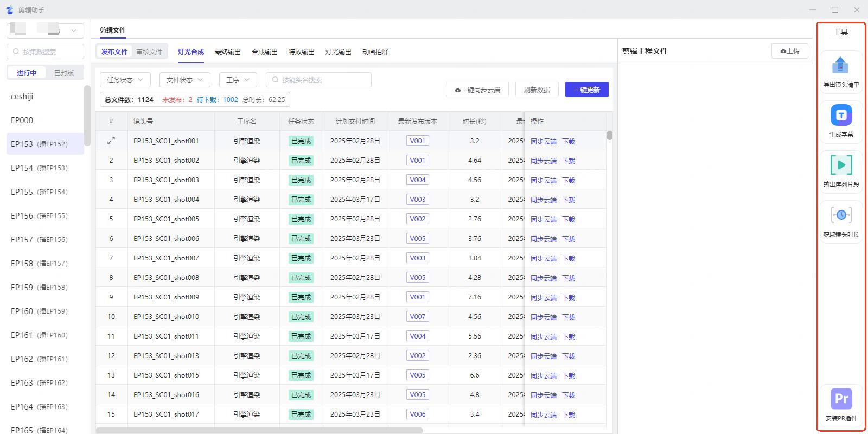Toggle project list to 已封版
The height and width of the screenshot is (434, 868).
(63, 73)
